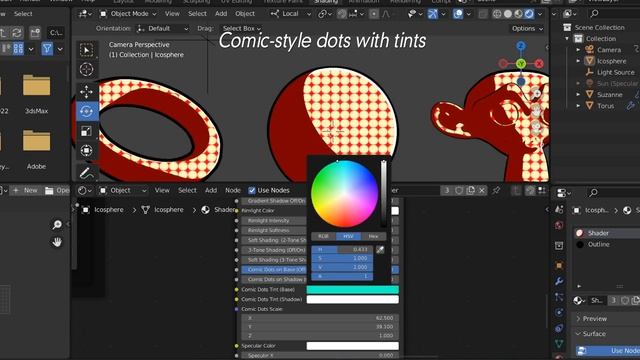Open the node editor Select menu
The height and width of the screenshot is (360, 640).
pyautogui.click(x=187, y=190)
